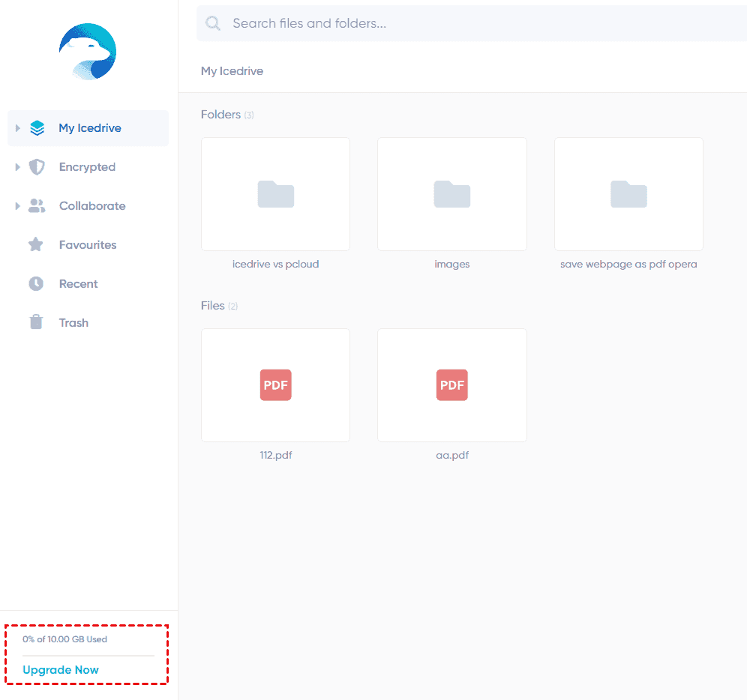The image size is (747, 700).
Task: Open the save webpage as pdf opera folder icon
Action: [628, 194]
